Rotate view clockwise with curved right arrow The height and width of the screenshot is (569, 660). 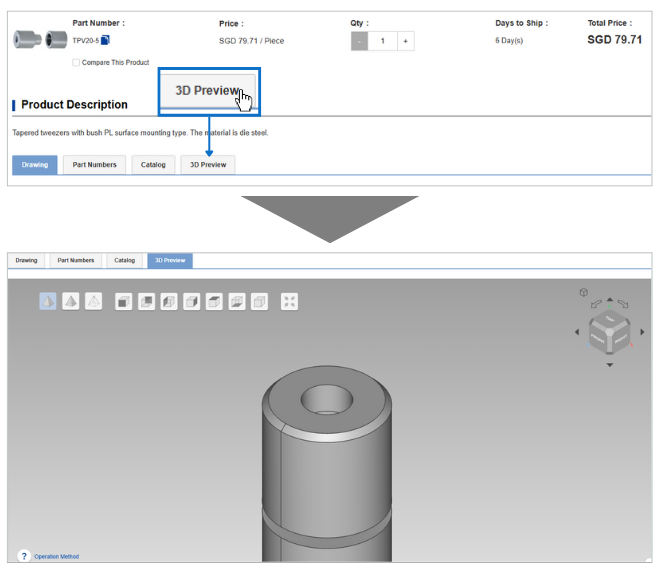tap(623, 302)
